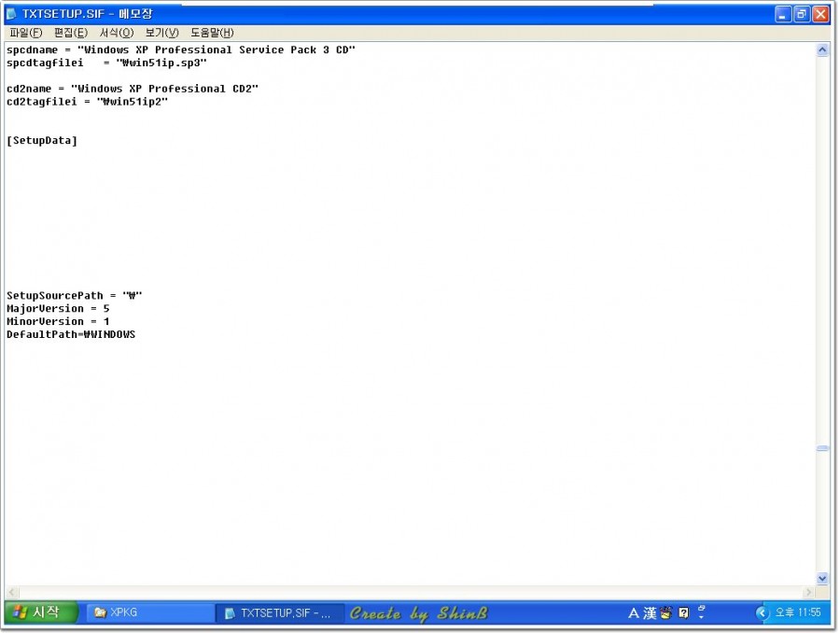Restore down the Notepad window

802,15
